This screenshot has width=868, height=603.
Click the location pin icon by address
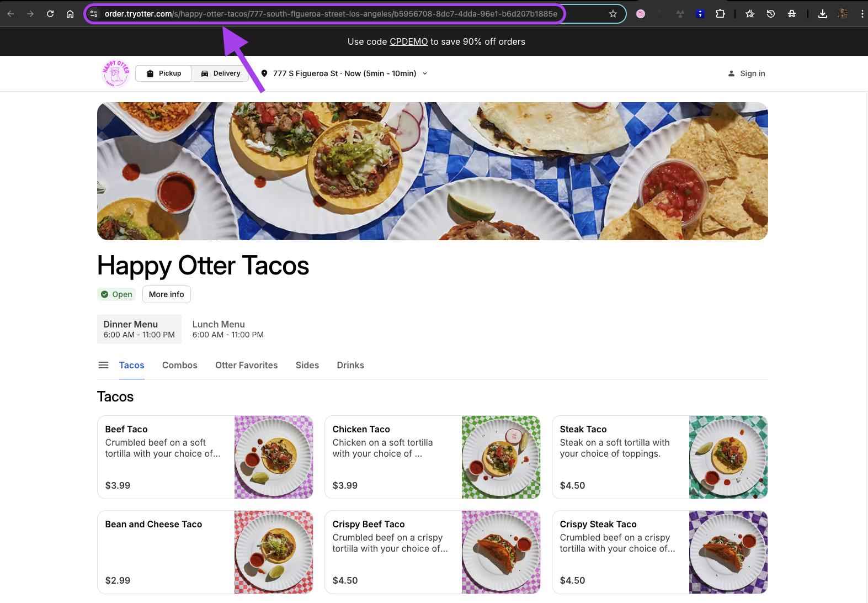(x=264, y=73)
